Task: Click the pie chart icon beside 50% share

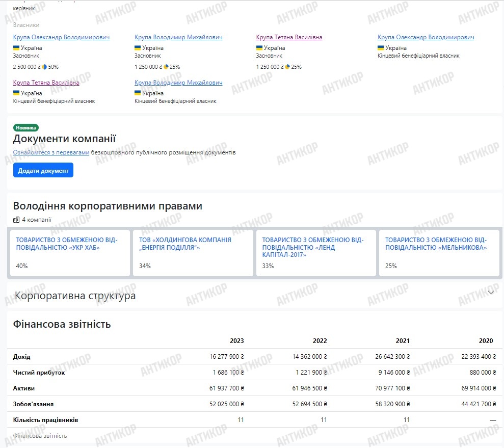Action: click(44, 67)
